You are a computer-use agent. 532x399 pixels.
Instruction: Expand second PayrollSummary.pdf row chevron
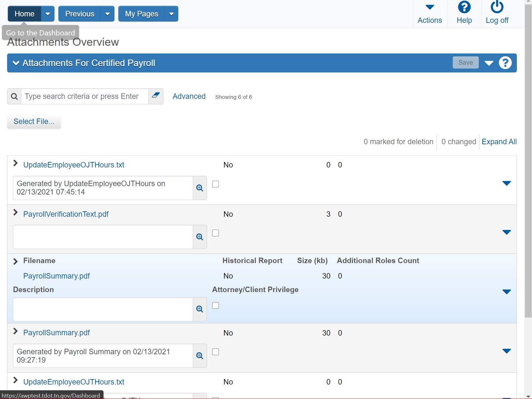coord(15,331)
